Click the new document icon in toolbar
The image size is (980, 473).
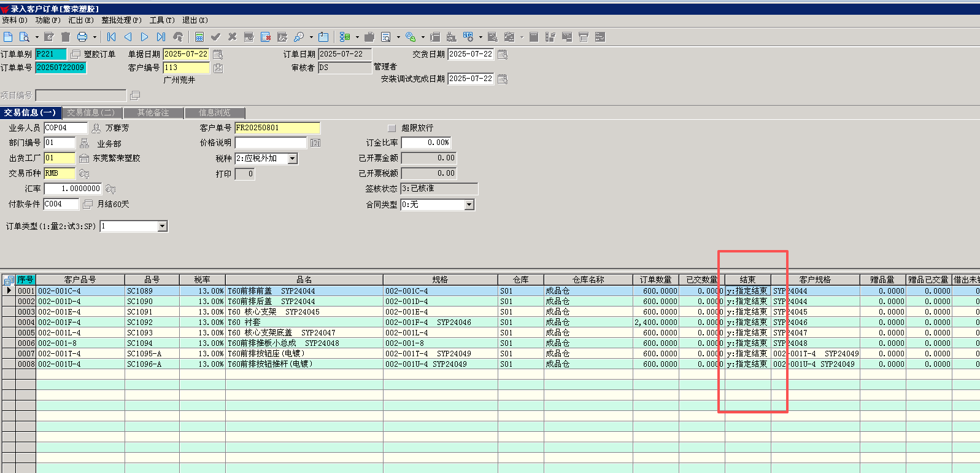click(x=8, y=37)
